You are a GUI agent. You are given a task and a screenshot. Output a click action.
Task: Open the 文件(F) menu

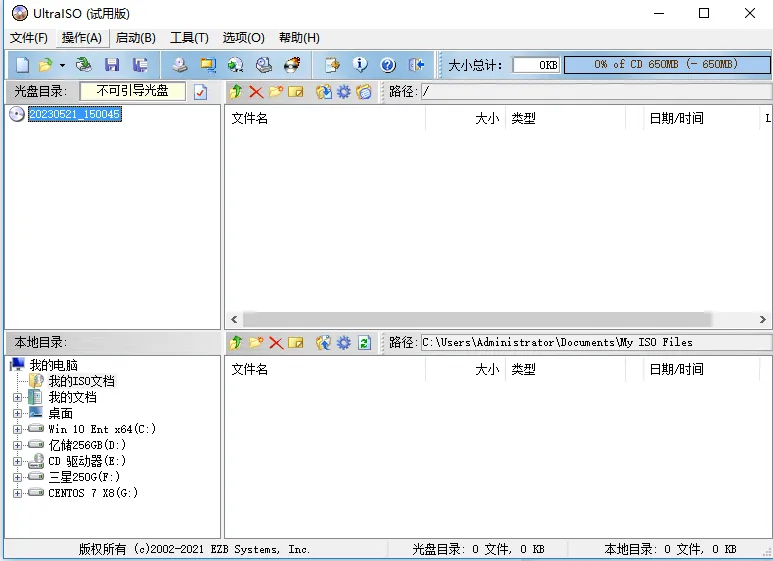(29, 38)
